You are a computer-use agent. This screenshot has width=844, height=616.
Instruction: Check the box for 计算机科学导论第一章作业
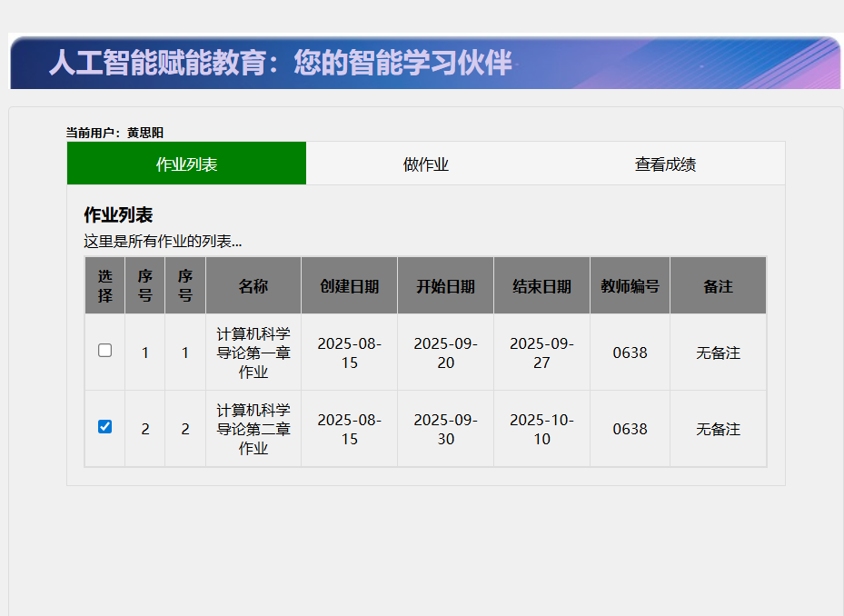point(104,351)
